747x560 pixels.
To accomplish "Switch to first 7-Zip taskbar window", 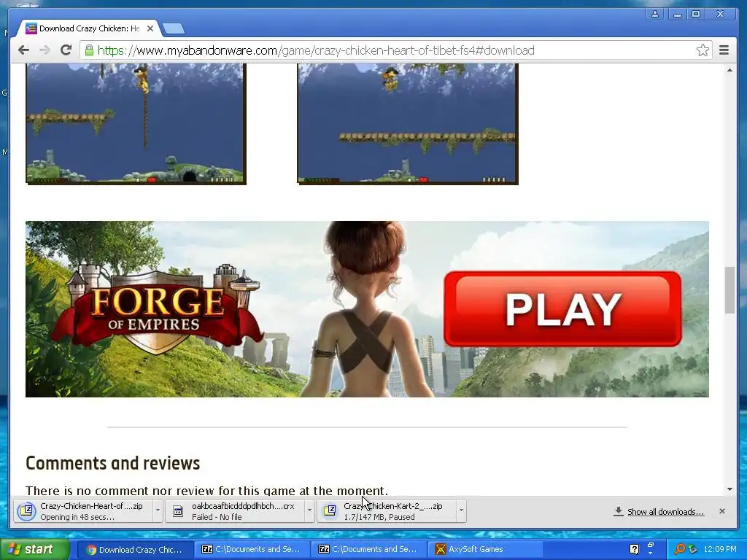I will point(252,550).
